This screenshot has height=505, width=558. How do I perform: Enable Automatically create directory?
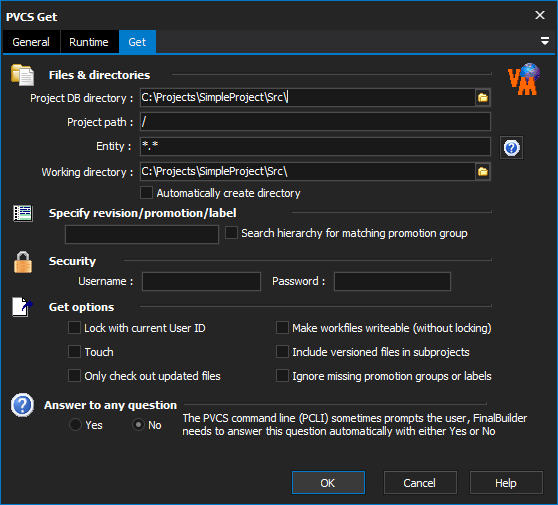point(146,193)
